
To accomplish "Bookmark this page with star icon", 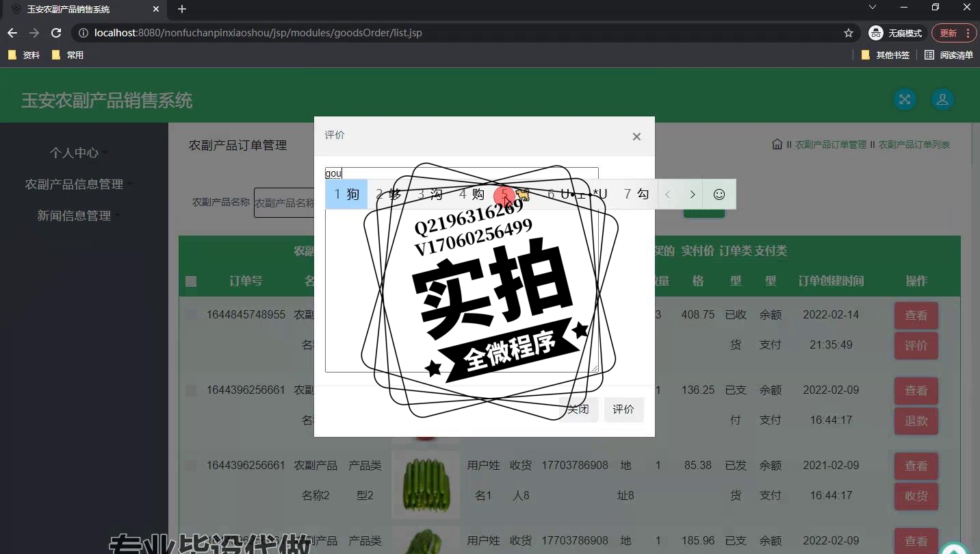I will tap(849, 33).
